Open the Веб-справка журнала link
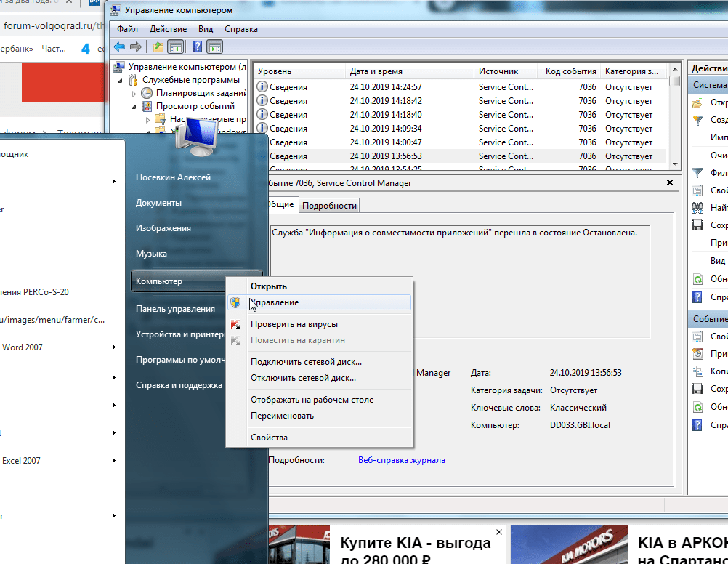 (403, 460)
